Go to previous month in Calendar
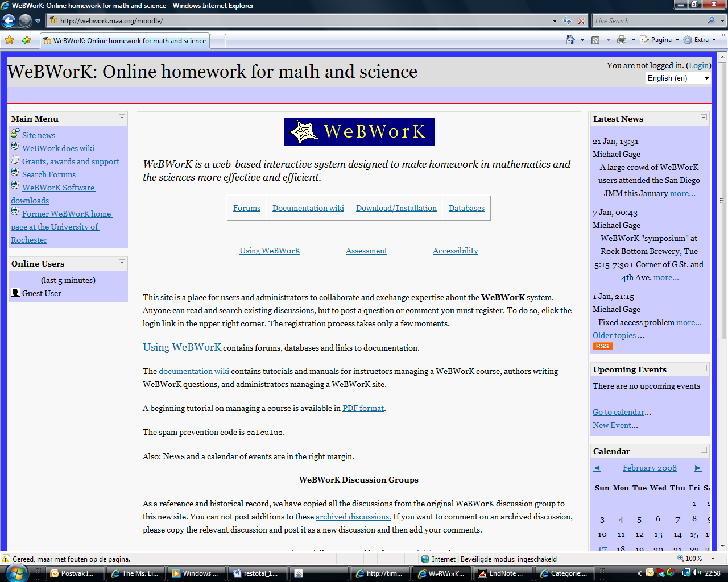This screenshot has height=582, width=728. coord(597,468)
